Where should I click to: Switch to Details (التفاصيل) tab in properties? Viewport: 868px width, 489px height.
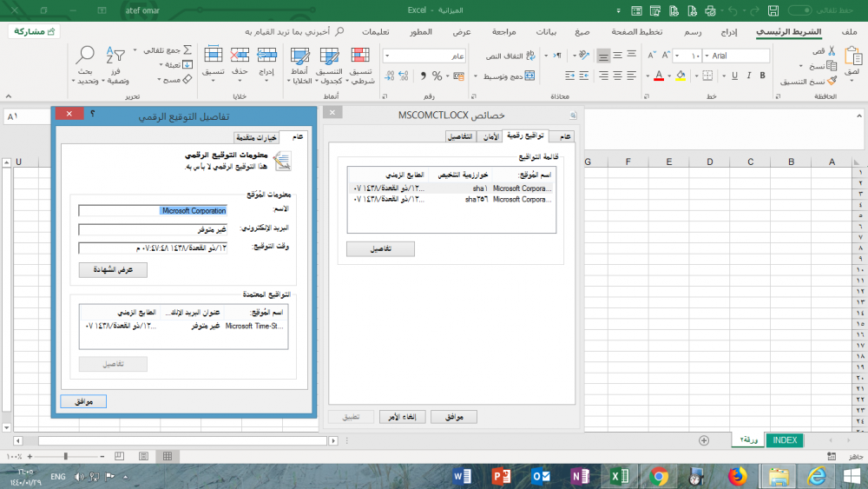[x=460, y=136]
